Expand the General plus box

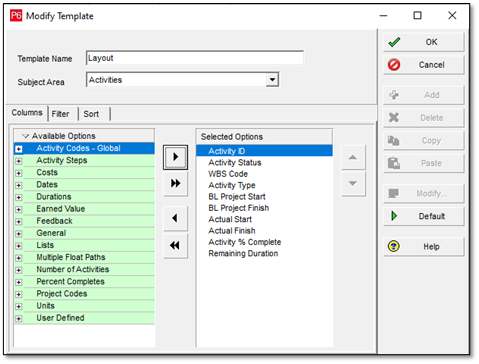point(19,234)
